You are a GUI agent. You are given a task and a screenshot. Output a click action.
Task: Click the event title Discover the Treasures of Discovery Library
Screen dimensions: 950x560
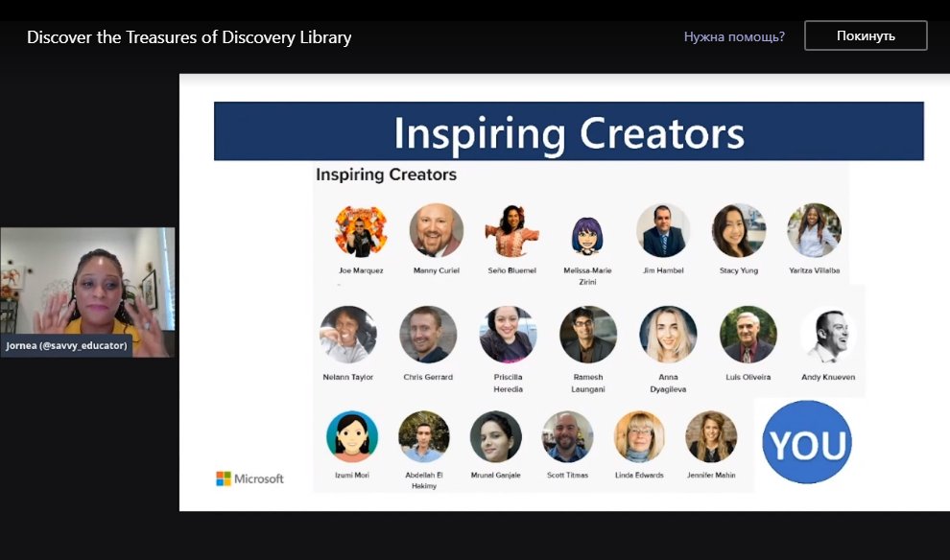coord(189,37)
